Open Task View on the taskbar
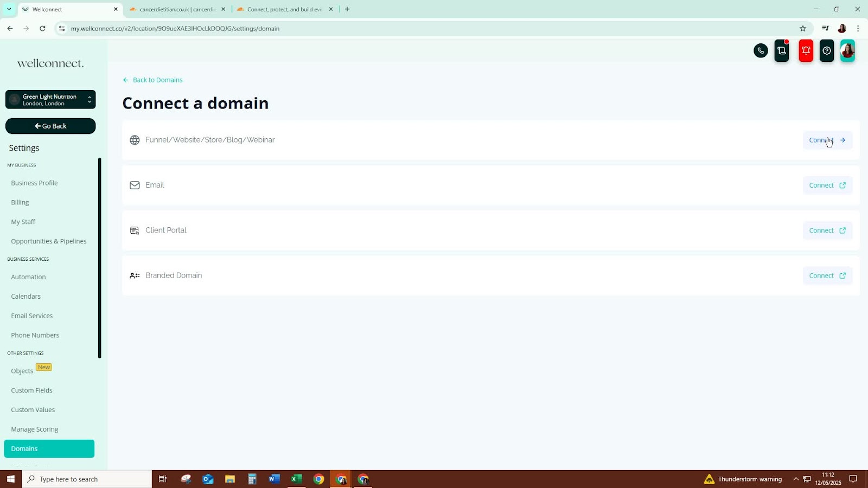 [x=162, y=479]
